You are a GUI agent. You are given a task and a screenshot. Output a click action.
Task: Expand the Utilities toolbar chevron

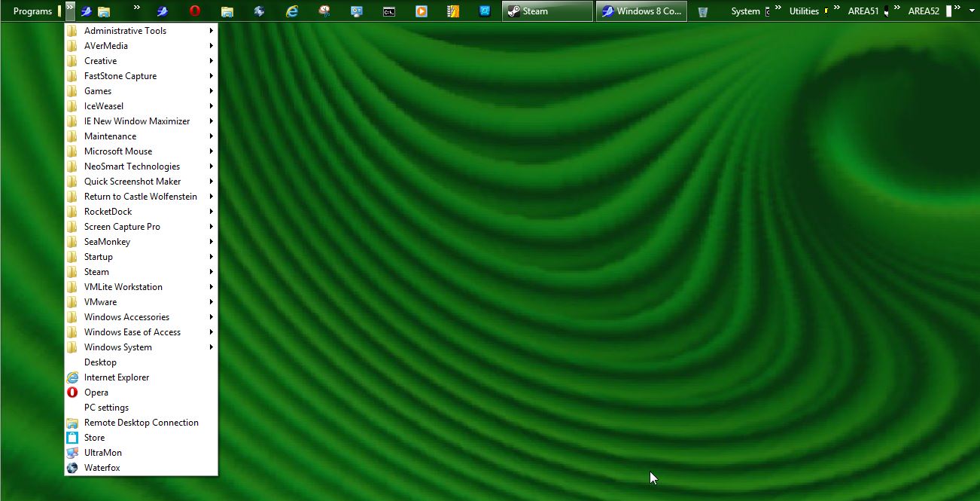(x=836, y=8)
